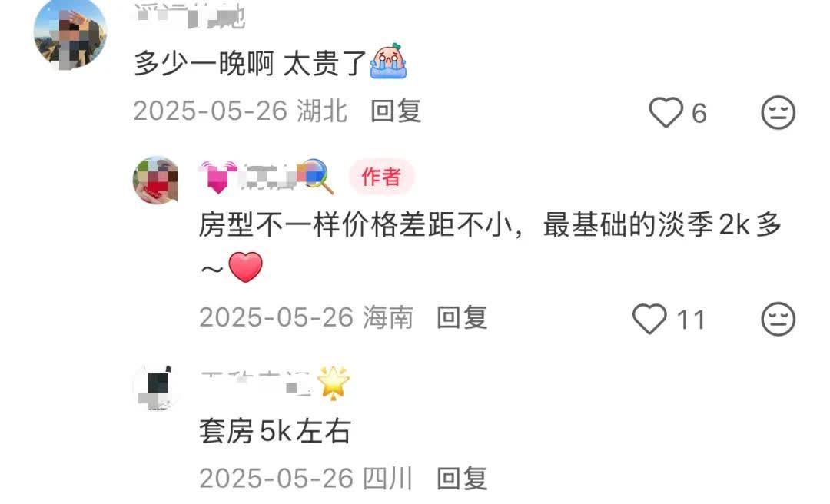Open the top commenter's blurred username
The height and width of the screenshot is (504, 830).
click(190, 16)
